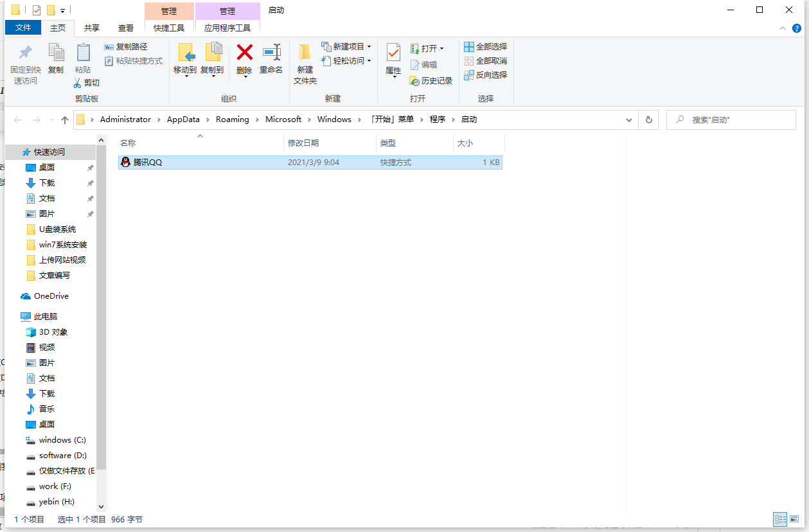
Task: Open the 应用程序工具 (Application Tools) tab
Action: click(x=228, y=28)
